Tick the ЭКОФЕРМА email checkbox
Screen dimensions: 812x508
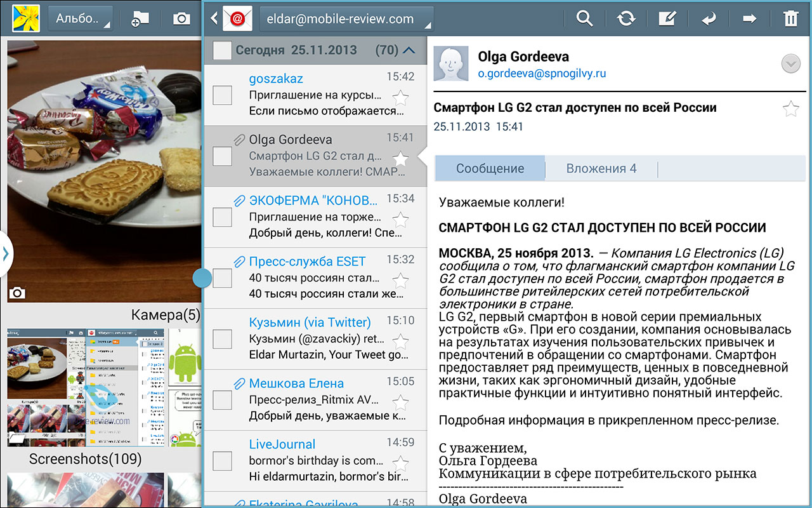pyautogui.click(x=222, y=217)
